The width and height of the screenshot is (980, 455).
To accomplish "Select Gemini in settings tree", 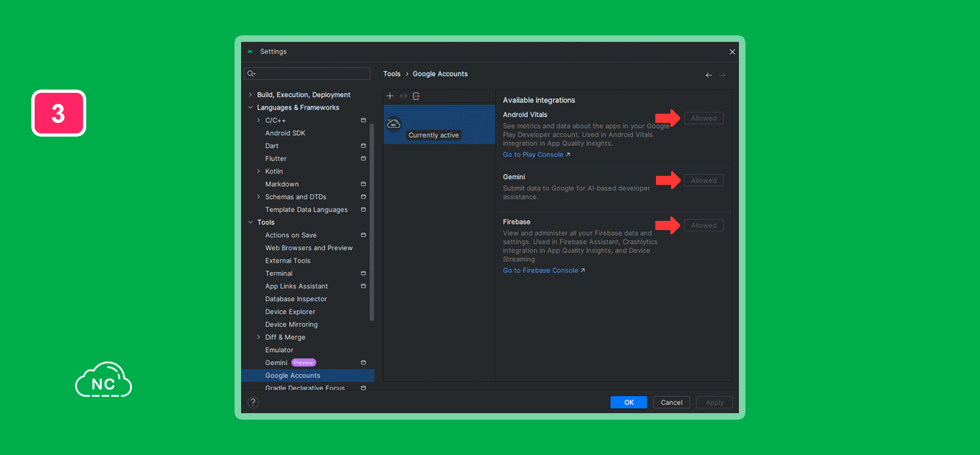I will (276, 363).
